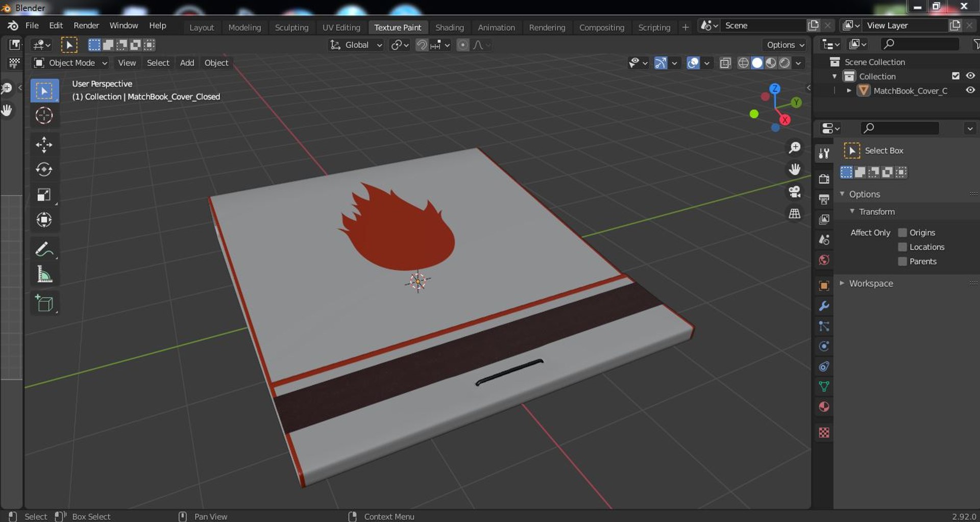Click the viewport zoom magnifier icon
Screen dimensions: 980x522
pos(795,148)
